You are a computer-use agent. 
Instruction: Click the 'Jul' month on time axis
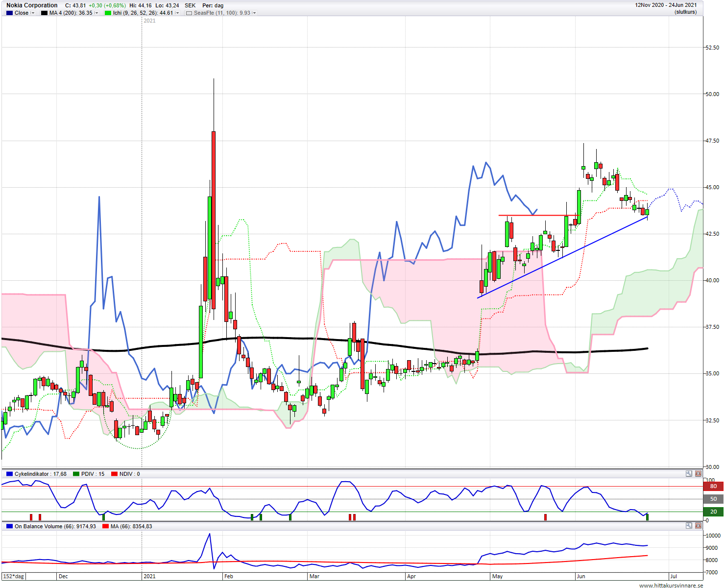tap(674, 576)
